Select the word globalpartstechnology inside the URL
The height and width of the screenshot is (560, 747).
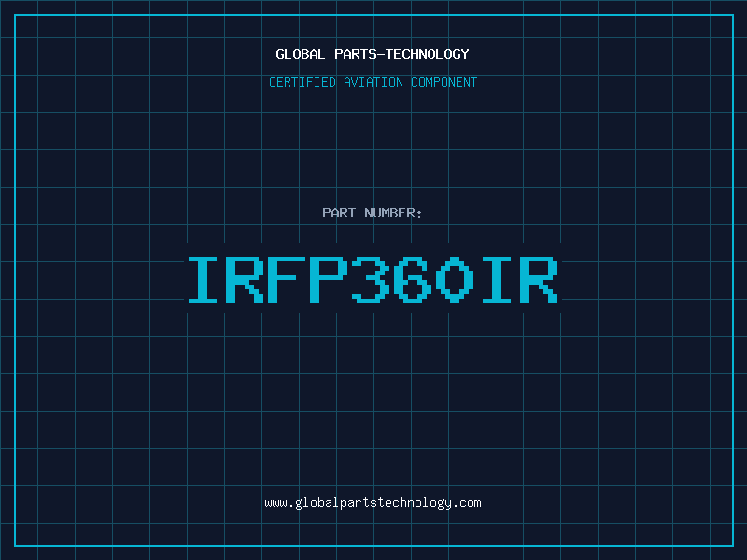point(373,503)
